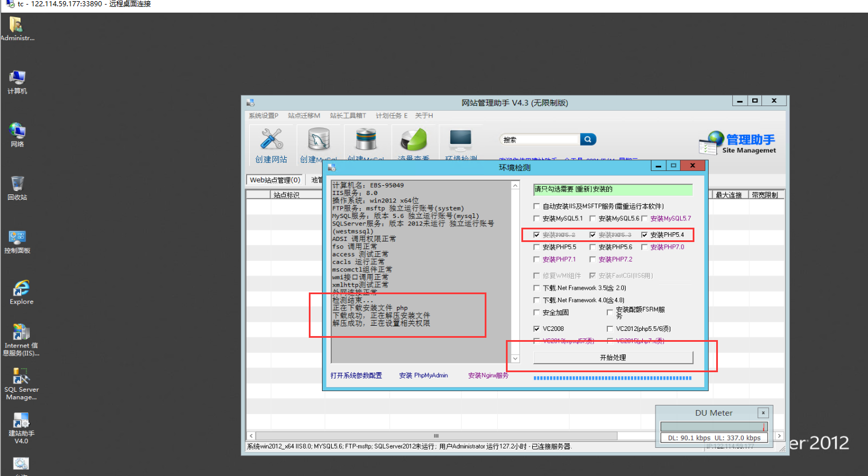Click the green notice 请只勾选需要[重新]安装的
Viewport: 868px width, 476px height.
coord(613,189)
